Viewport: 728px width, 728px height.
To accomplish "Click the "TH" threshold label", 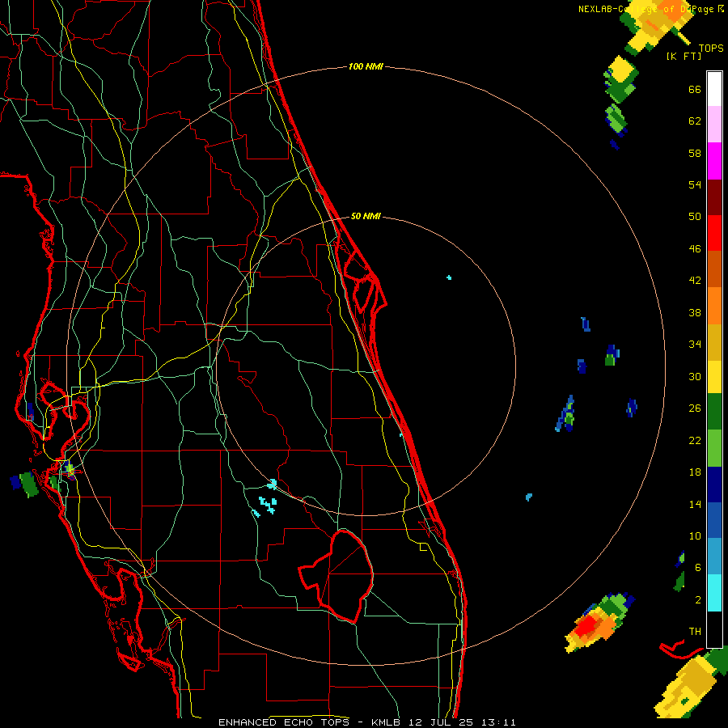I will (695, 632).
